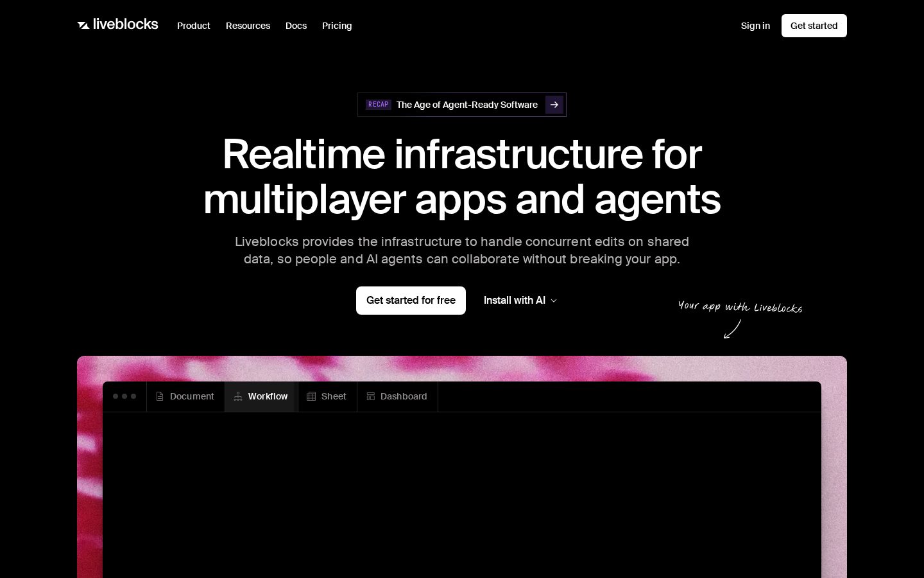
Task: Click the headline Realtime infrastructure text
Action: [x=462, y=177]
